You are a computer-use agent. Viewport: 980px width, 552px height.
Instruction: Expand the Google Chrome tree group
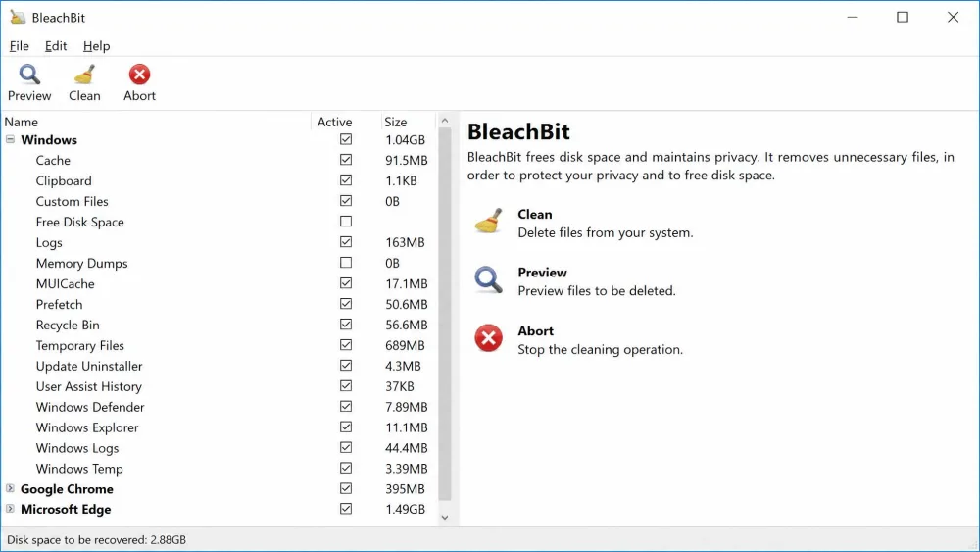pyautogui.click(x=10, y=488)
